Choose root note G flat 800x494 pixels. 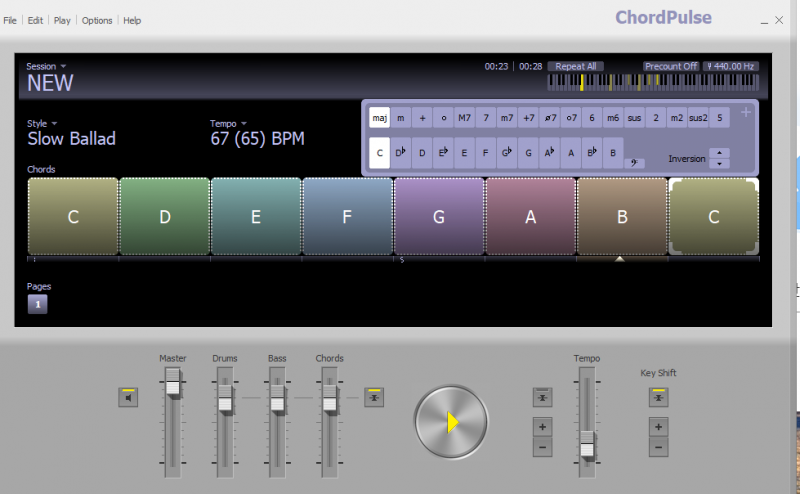tap(507, 153)
